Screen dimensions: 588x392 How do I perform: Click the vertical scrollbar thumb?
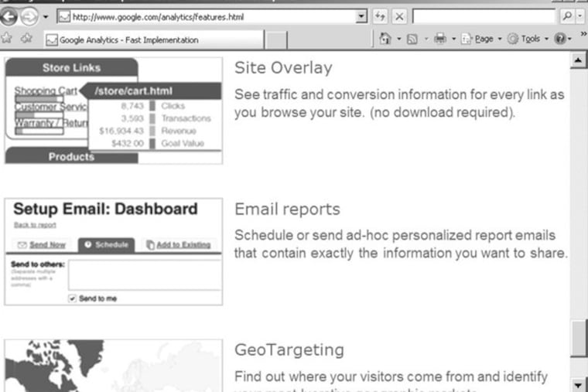coord(578,339)
